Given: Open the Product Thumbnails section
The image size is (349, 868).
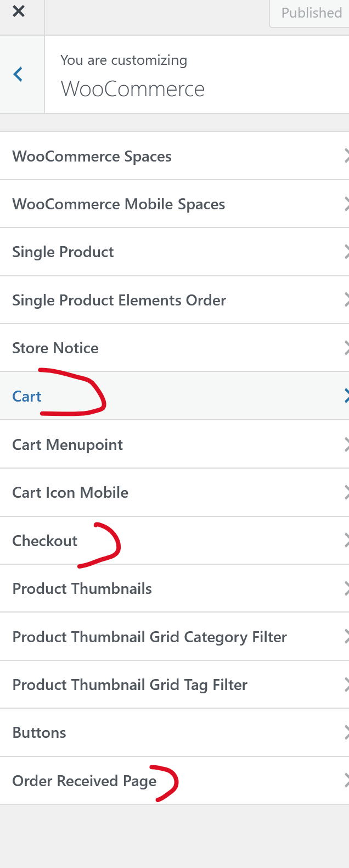Looking at the screenshot, I should point(82,589).
